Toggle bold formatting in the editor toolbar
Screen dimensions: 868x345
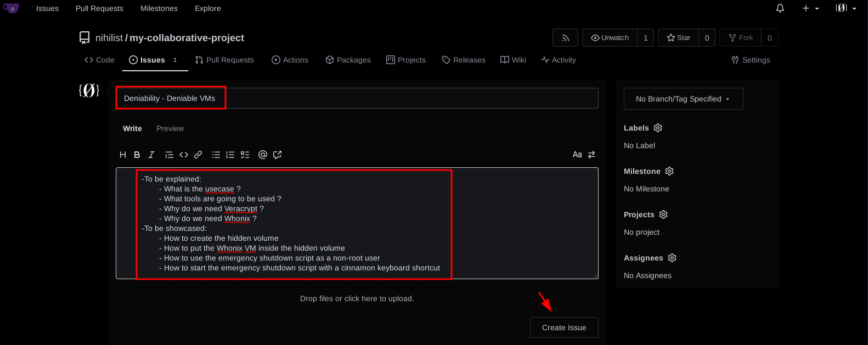pyautogui.click(x=137, y=155)
